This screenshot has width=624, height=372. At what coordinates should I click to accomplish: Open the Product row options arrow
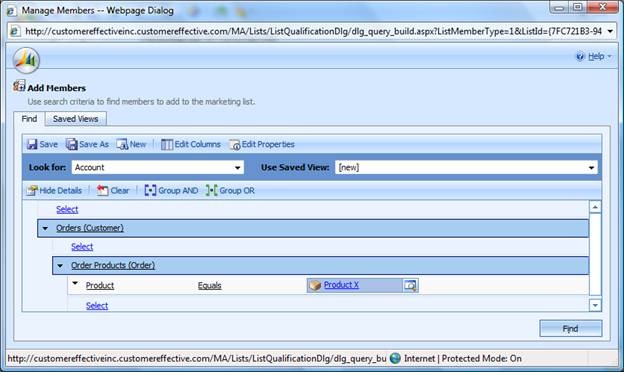tap(75, 283)
